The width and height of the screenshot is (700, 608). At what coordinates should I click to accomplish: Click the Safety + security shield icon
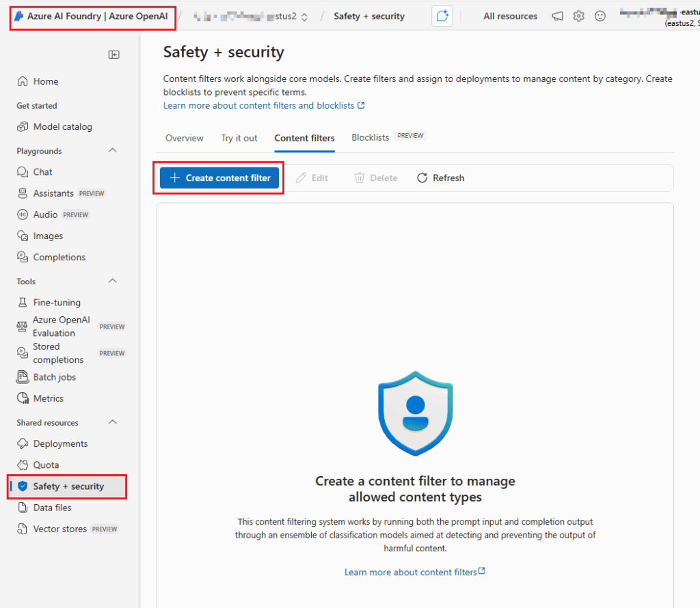tap(23, 486)
